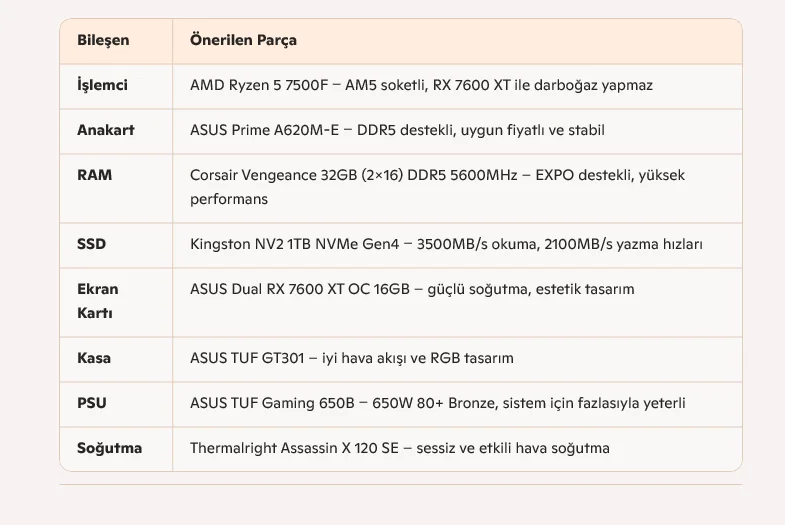Select the SSD row label

(91, 244)
